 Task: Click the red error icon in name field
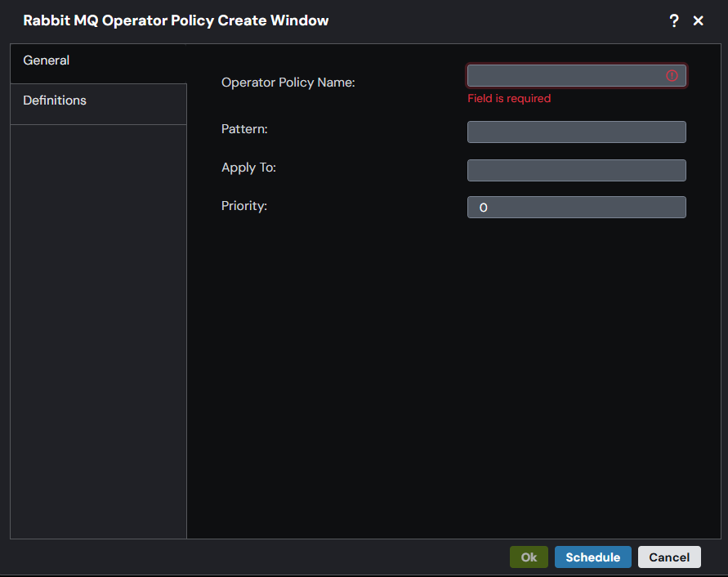point(672,76)
